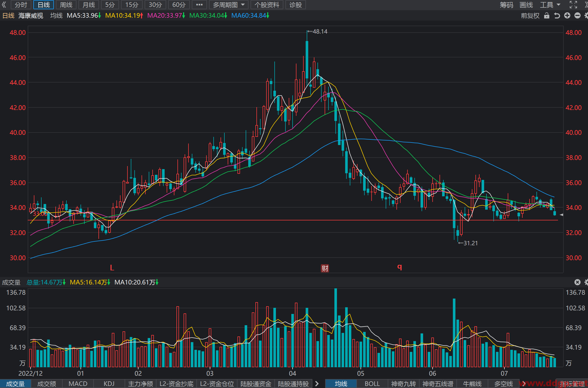Zoom in chart with plus icon
588x388 pixels.
coord(567,16)
